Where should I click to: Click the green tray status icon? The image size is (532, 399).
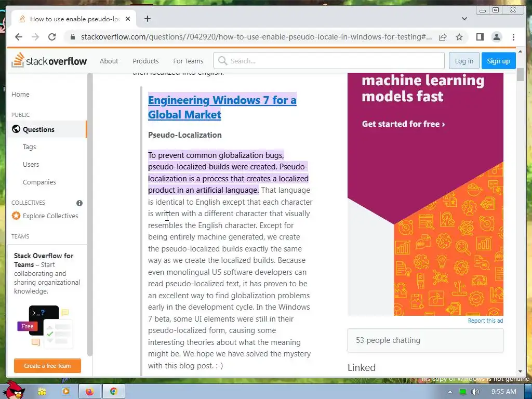pyautogui.click(x=462, y=392)
